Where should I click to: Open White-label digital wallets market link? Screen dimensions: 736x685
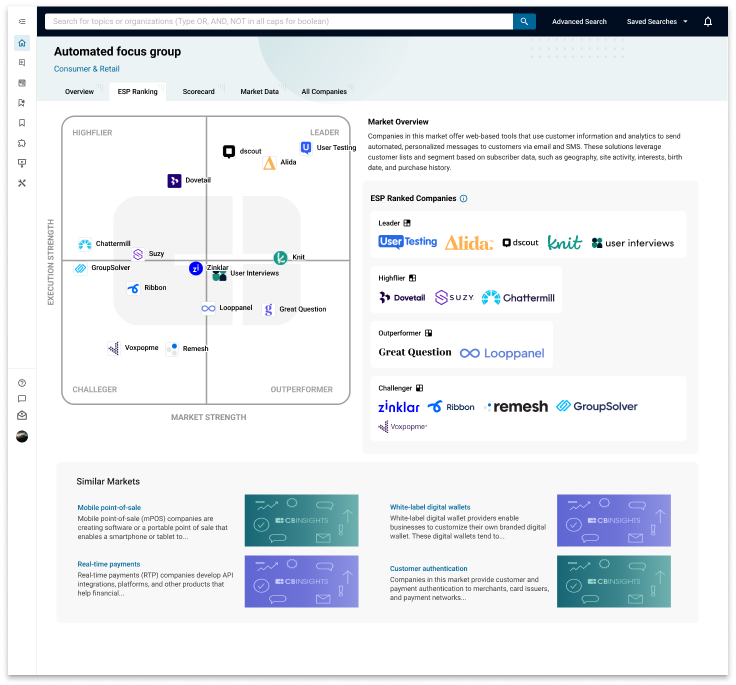pyautogui.click(x=430, y=507)
